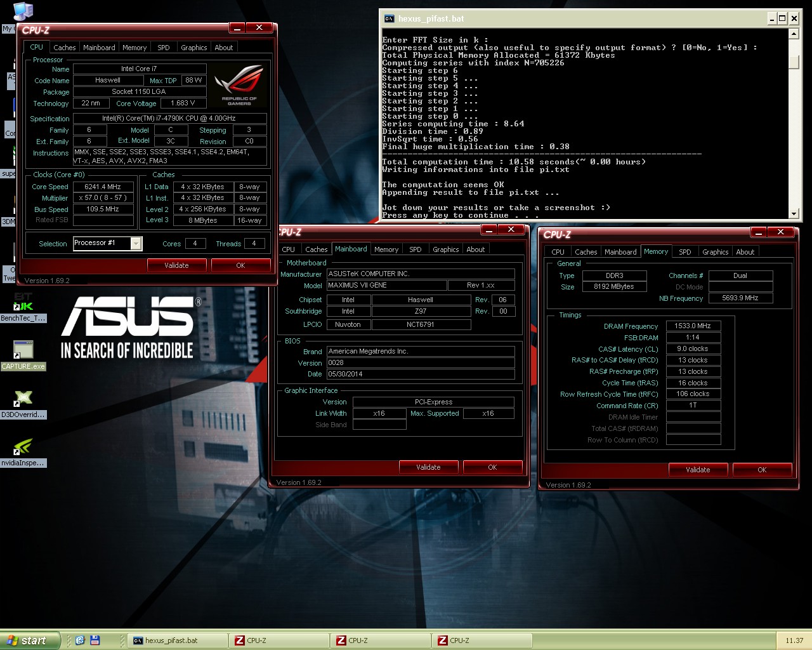
Task: Click the memory Size value 8192 MBytes
Action: 613,286
